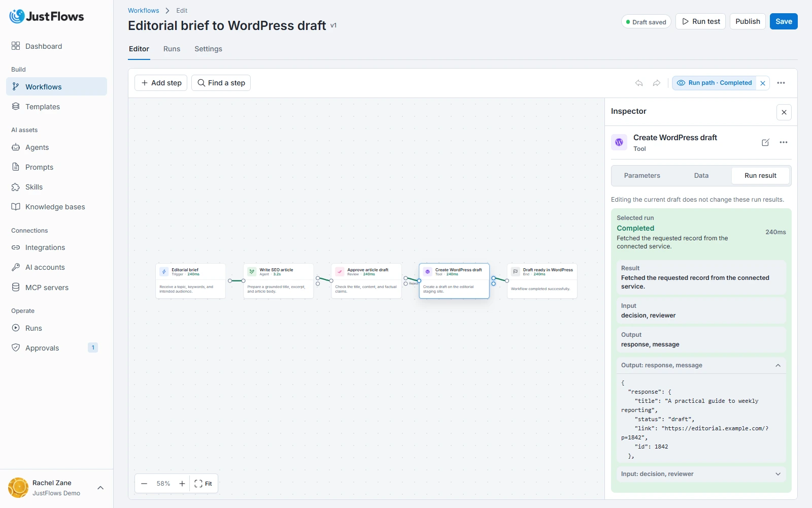
Task: Edit the Create WordPress draft step
Action: (765, 142)
